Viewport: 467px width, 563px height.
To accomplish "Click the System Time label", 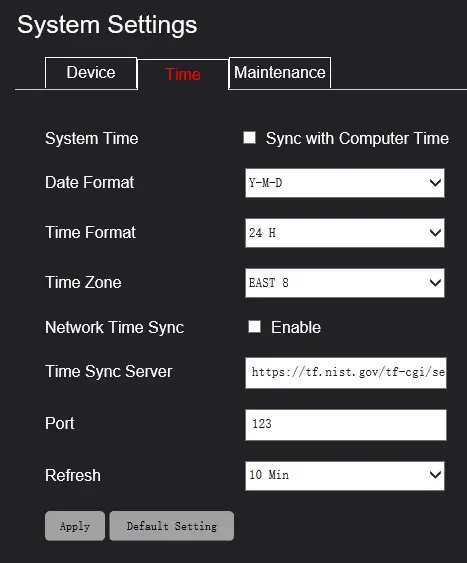I will [92, 139].
